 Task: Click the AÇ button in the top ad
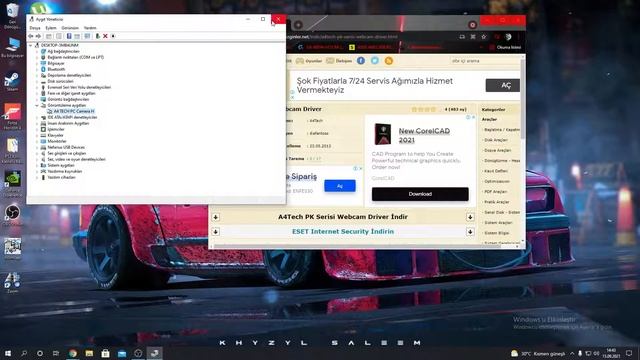503,85
